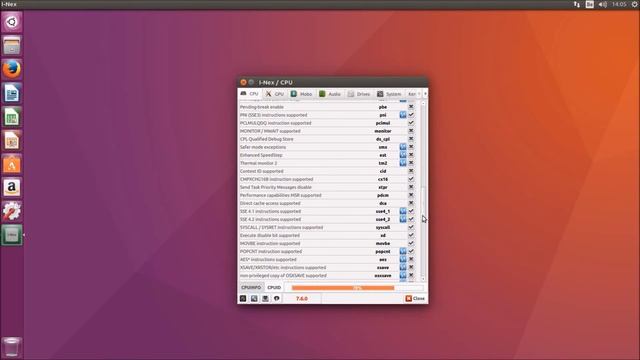This screenshot has width=640, height=360.
Task: Select the 'Direct cache access supported' row text
Action: click(270, 203)
